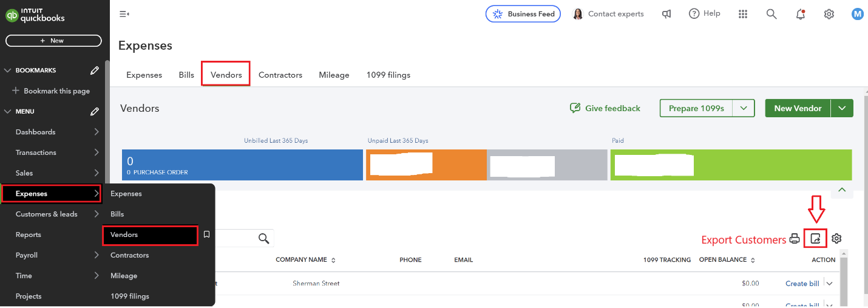Expand the Dashboards submenu

97,132
